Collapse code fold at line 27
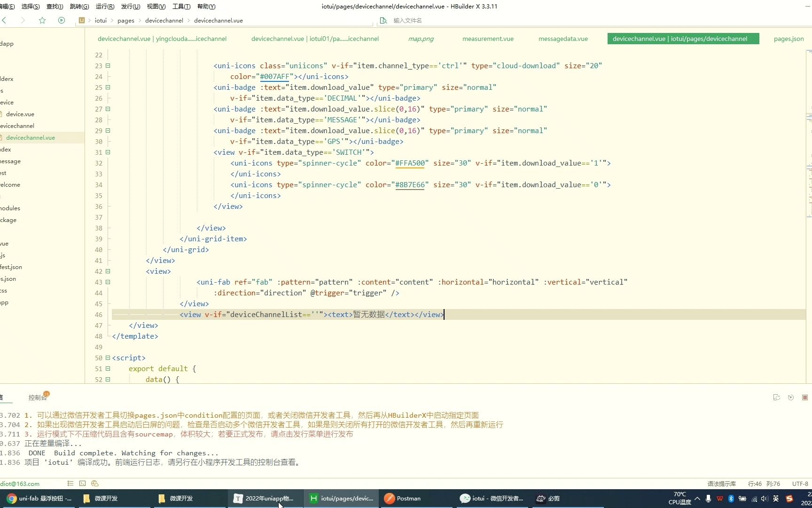 click(108, 109)
